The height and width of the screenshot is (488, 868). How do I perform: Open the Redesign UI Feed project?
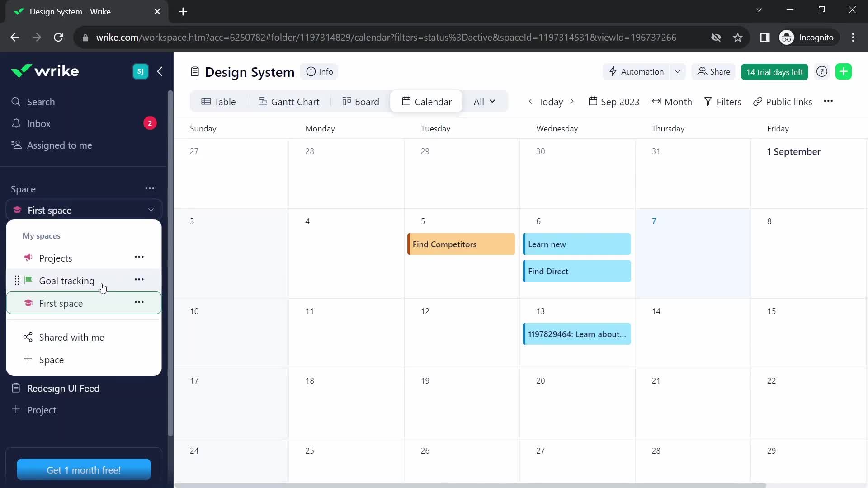pyautogui.click(x=55, y=388)
